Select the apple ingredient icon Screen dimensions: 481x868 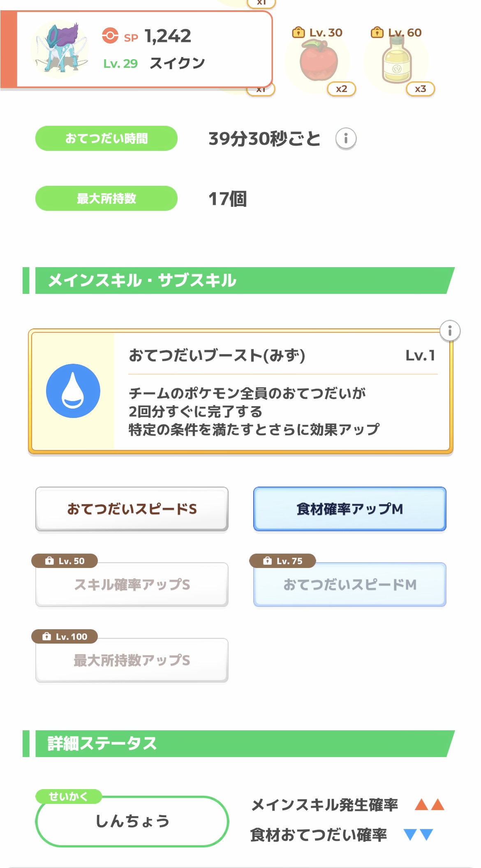319,62
